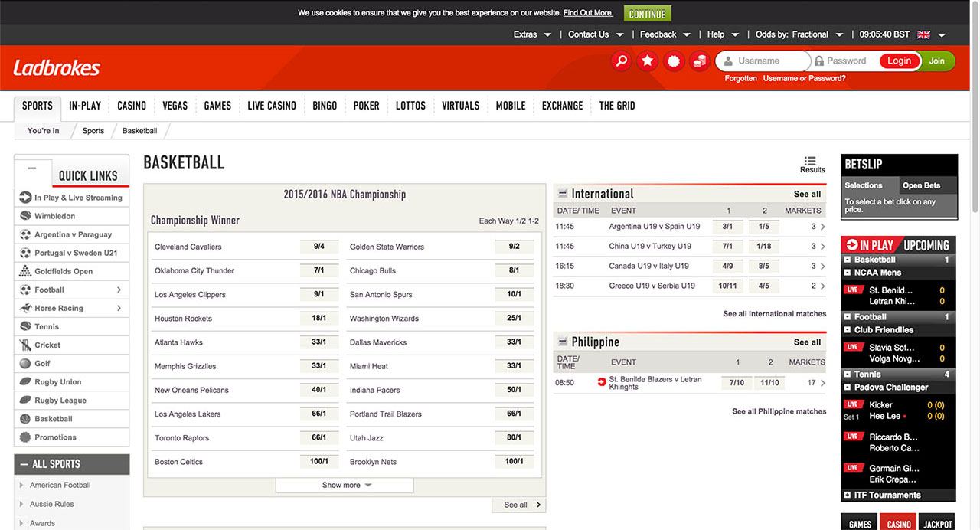The height and width of the screenshot is (530, 980).
Task: Expand the Horse Racing quick link arrow
Action: [x=119, y=308]
